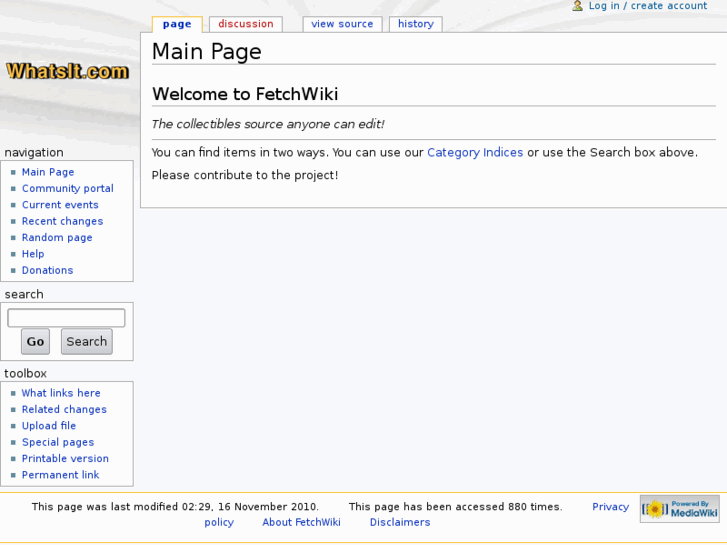
Task: Open the Printable version
Action: click(65, 458)
